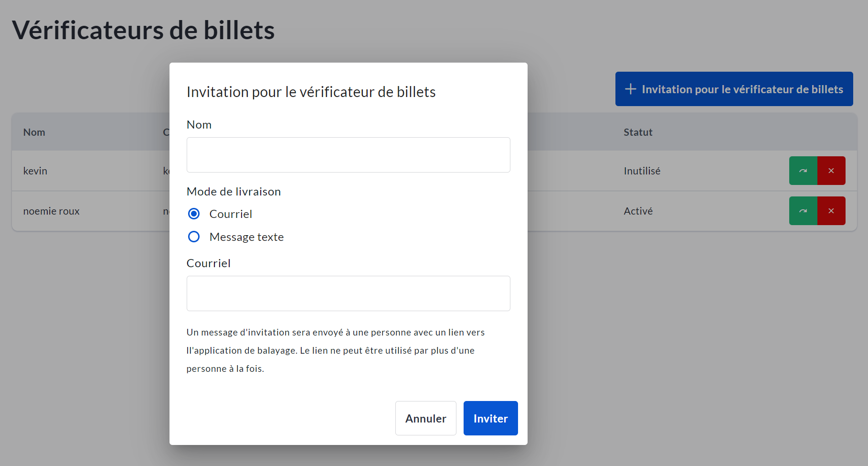Click the Statut column header
The image size is (868, 466).
coord(638,132)
